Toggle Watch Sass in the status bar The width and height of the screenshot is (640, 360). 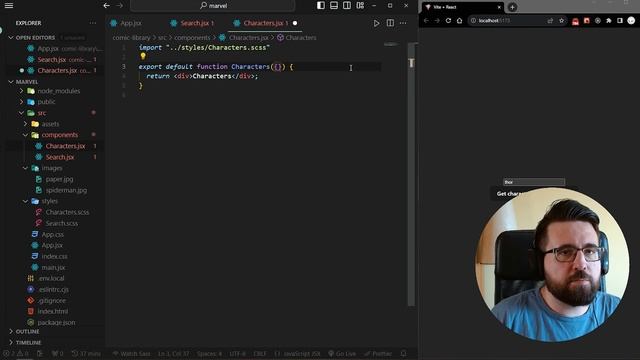click(x=131, y=353)
